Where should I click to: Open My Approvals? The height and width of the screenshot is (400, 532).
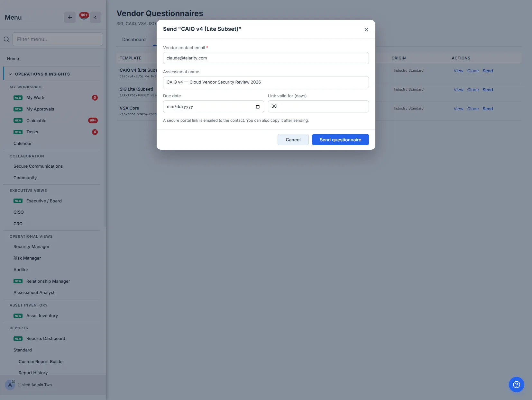[x=40, y=109]
